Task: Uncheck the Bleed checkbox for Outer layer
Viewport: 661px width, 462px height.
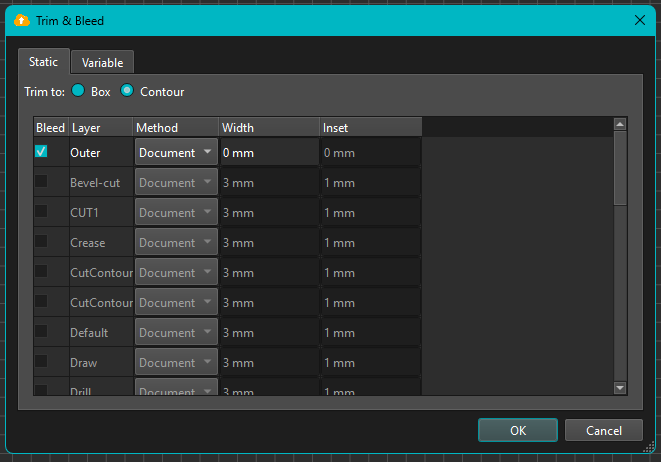Action: (41, 152)
